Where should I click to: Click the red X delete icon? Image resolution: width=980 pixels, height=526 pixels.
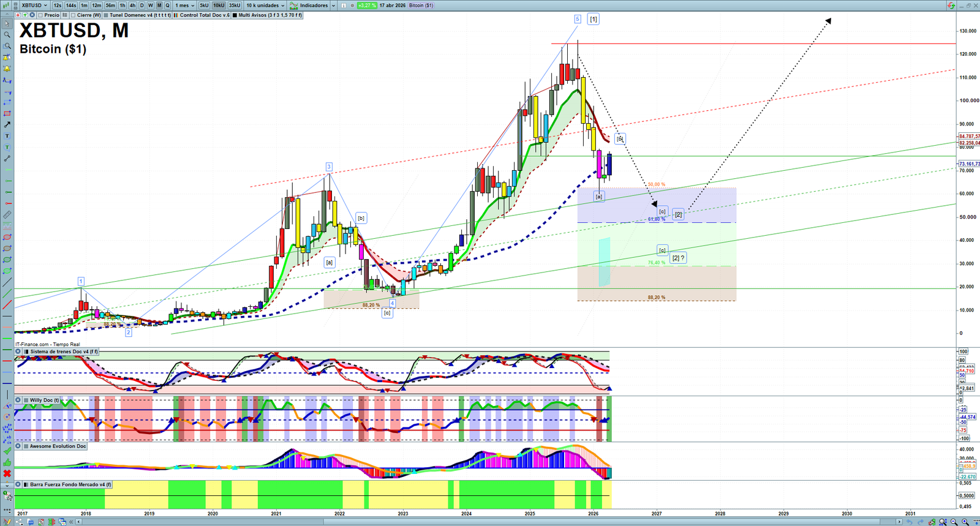7,473
